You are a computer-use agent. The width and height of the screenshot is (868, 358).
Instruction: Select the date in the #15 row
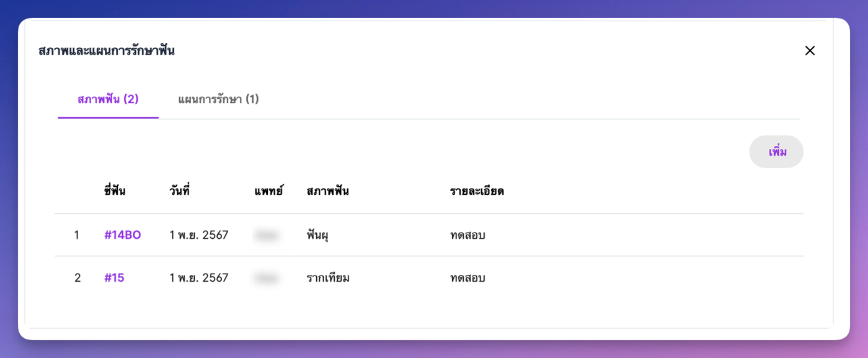(199, 278)
